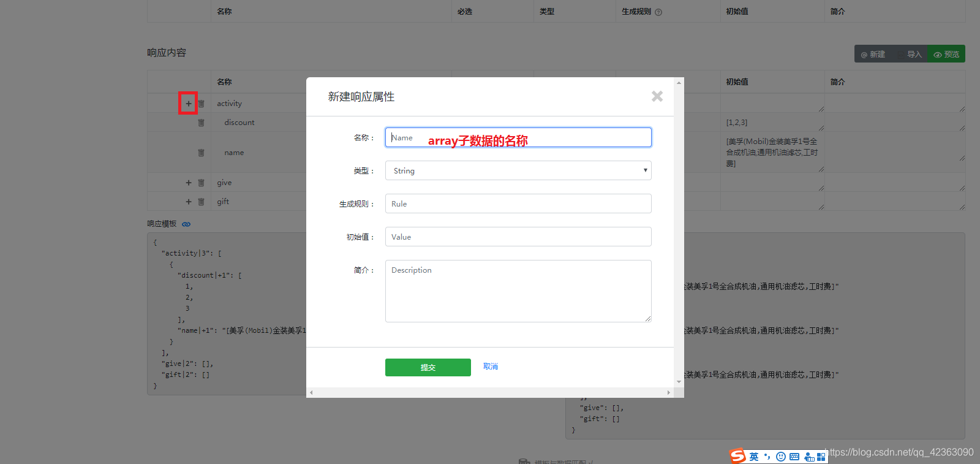
Task: Delete the gift row with the trash icon
Action: coord(201,202)
